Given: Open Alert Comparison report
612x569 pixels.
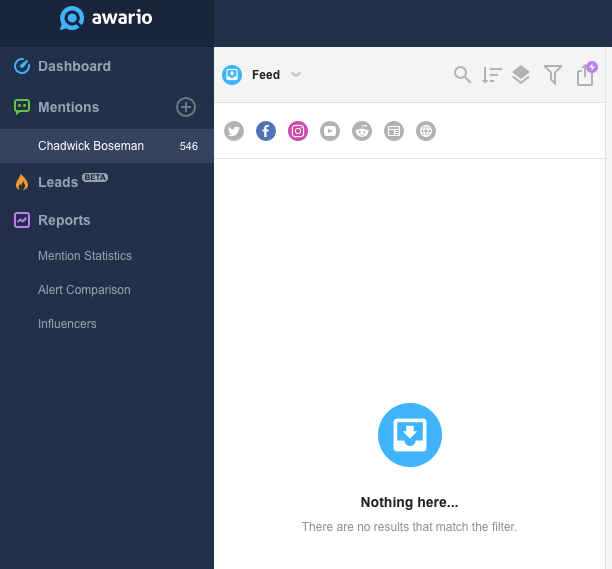Looking at the screenshot, I should pyautogui.click(x=84, y=290).
